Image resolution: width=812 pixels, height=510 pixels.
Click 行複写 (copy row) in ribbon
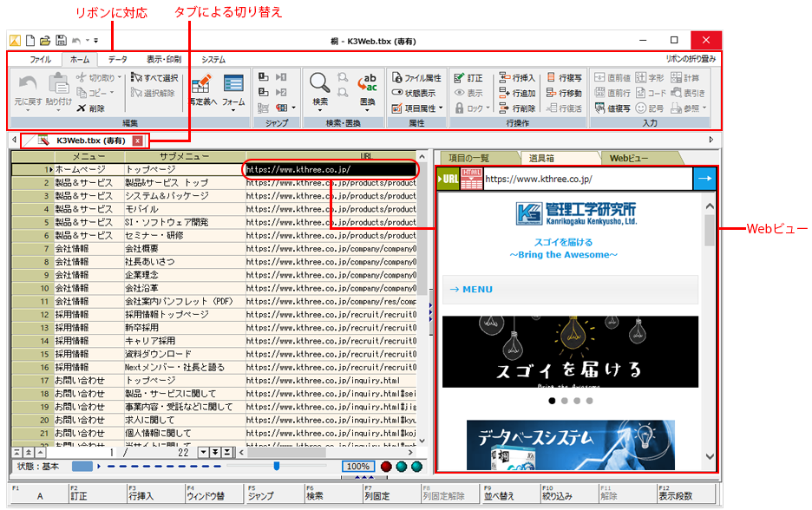click(x=564, y=78)
